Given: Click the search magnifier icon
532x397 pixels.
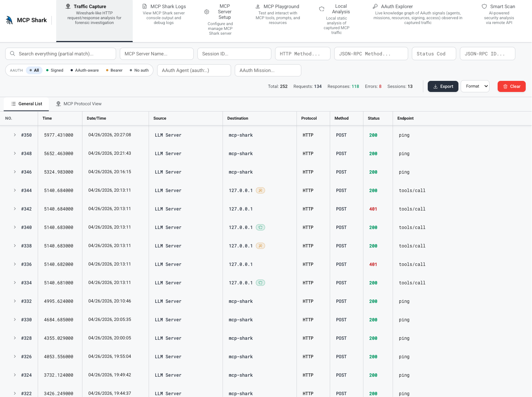Looking at the screenshot, I should pos(13,54).
